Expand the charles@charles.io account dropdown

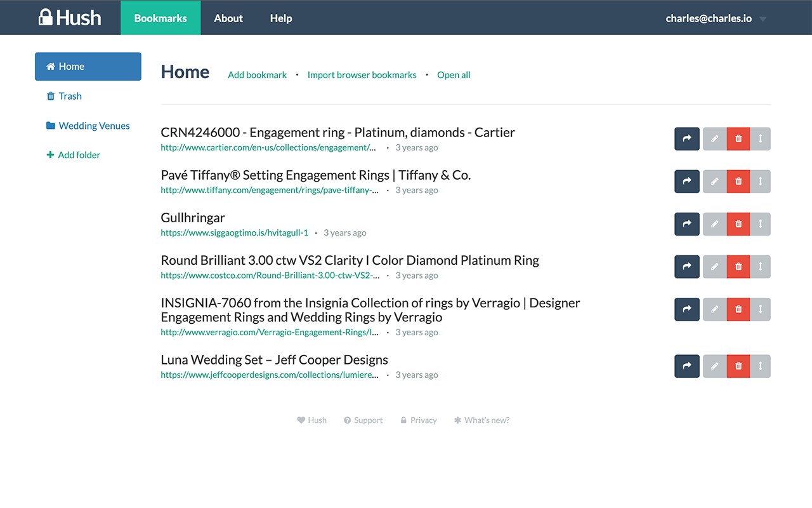[716, 18]
